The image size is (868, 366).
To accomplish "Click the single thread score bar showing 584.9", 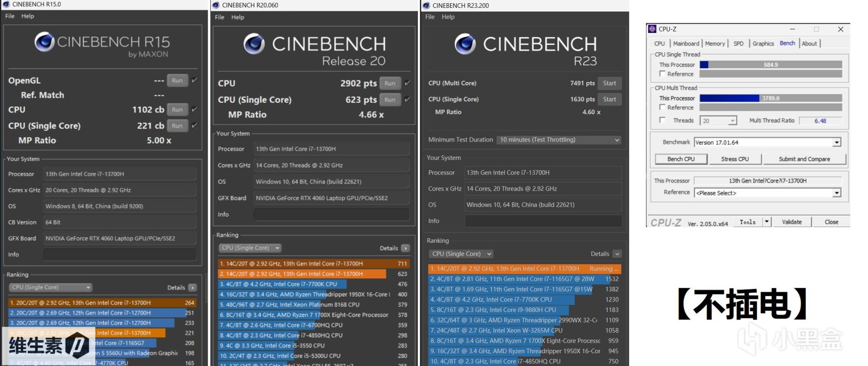I will [x=771, y=65].
